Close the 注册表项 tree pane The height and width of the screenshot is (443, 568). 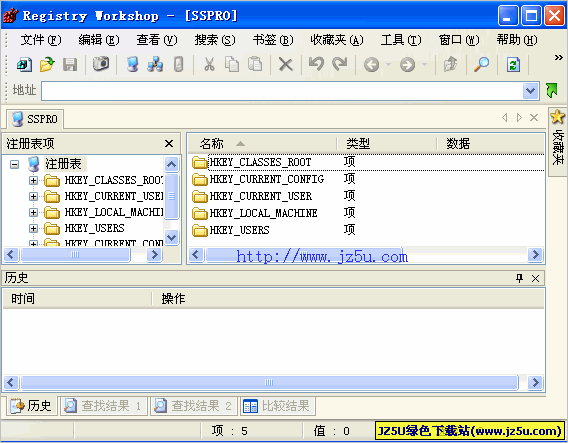tap(169, 143)
